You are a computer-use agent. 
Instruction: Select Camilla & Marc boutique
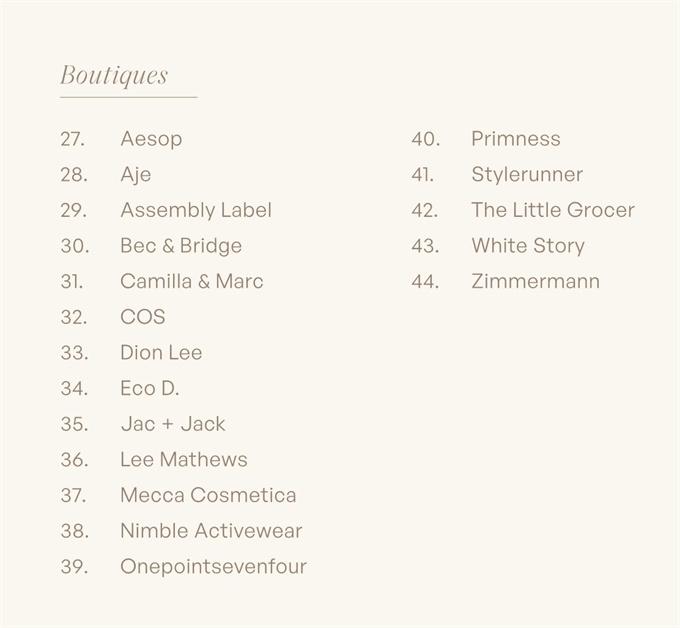click(192, 281)
